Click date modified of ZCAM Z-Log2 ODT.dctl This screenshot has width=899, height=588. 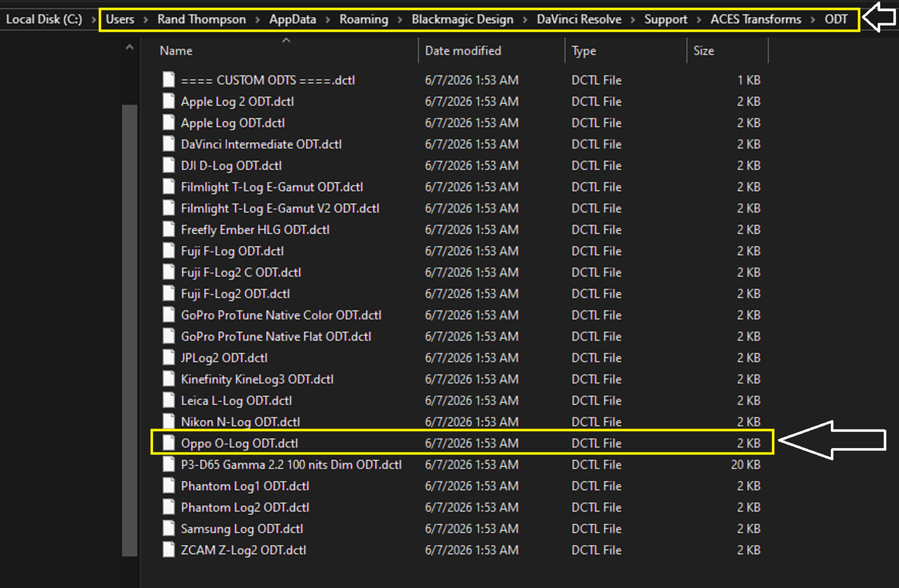point(472,549)
